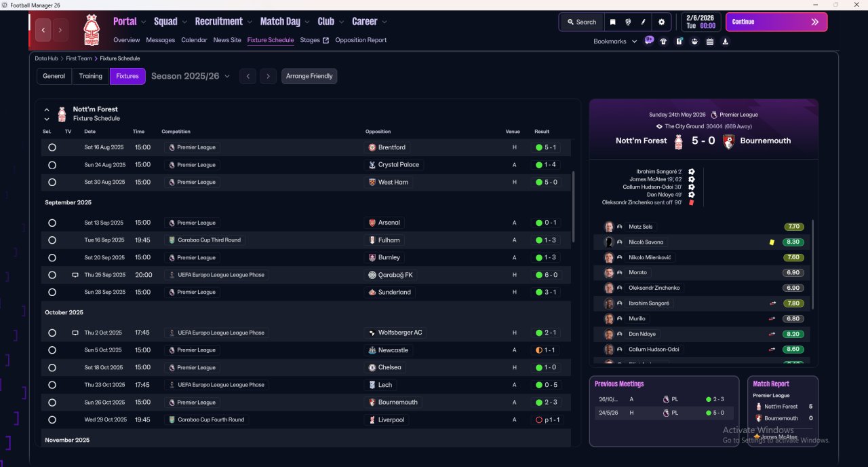Open the shirt/tactics bookmark icon
The width and height of the screenshot is (868, 467).
(x=663, y=41)
